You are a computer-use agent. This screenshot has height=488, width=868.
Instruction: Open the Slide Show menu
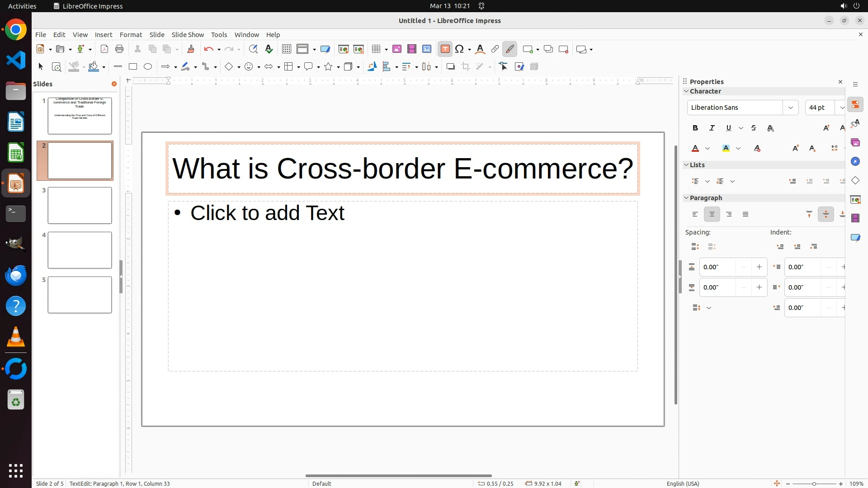[x=188, y=35]
